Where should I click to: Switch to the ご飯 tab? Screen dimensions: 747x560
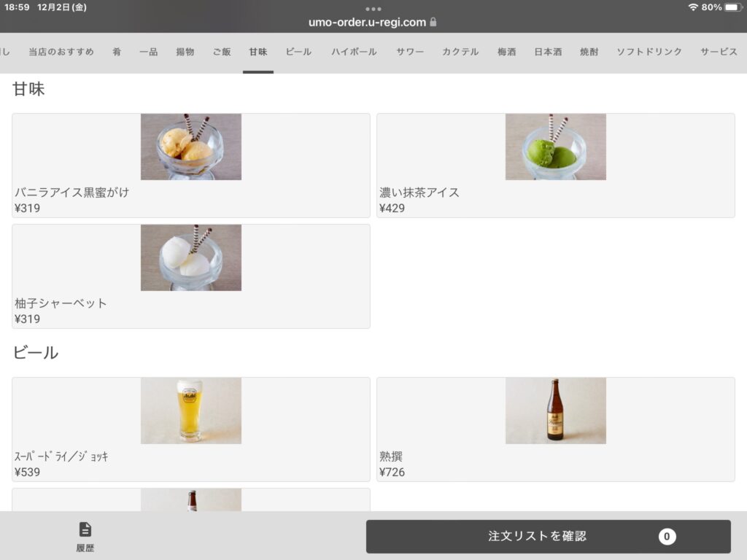click(x=222, y=52)
